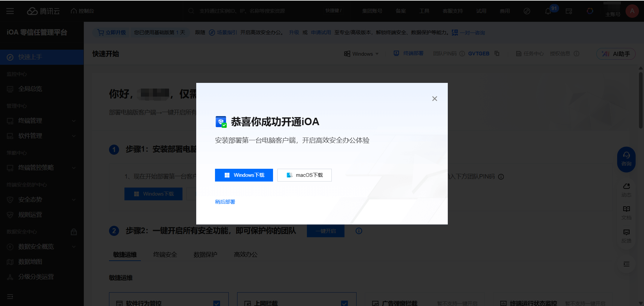Show the 授权信息 info icon
The width and height of the screenshot is (644, 306).
coord(577,54)
